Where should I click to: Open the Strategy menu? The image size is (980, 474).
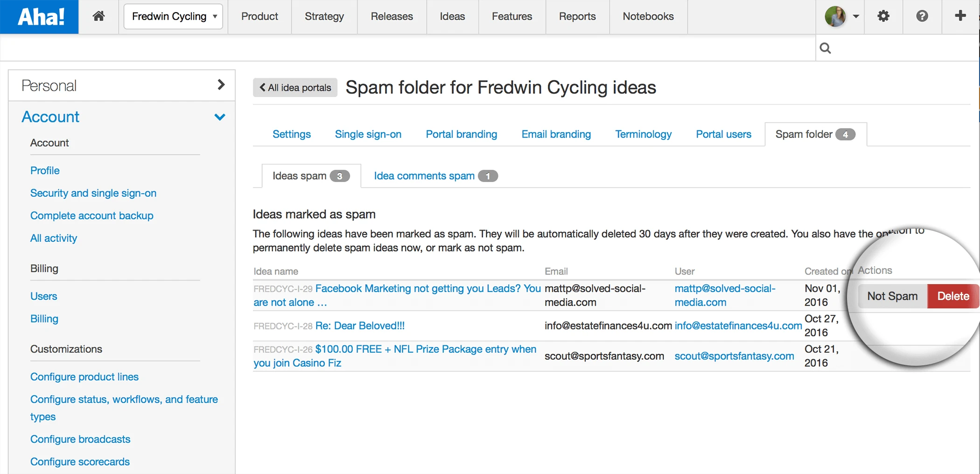point(324,16)
